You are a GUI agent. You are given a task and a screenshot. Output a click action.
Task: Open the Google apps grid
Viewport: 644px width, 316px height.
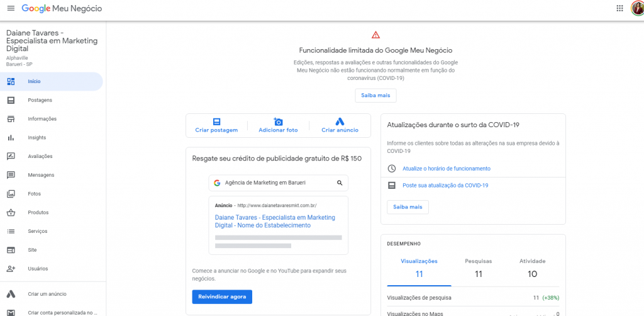click(x=619, y=8)
